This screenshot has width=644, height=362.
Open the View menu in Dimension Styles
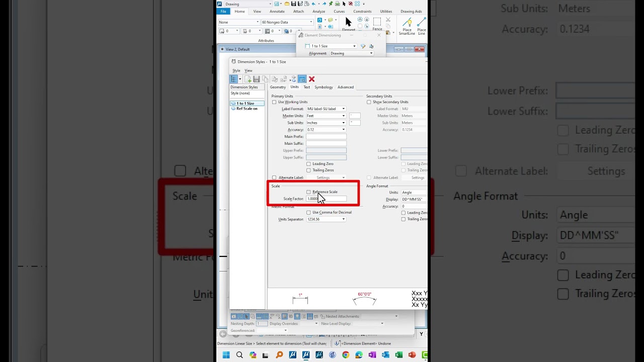[248, 71]
